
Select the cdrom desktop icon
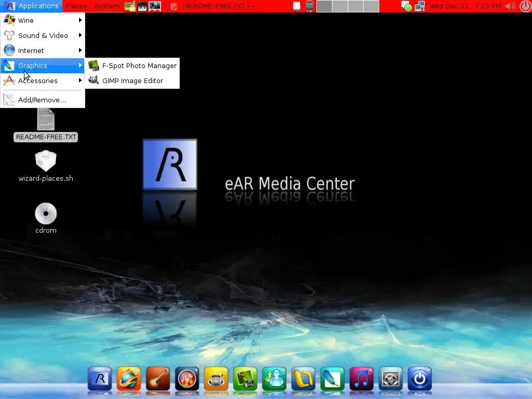(46, 218)
